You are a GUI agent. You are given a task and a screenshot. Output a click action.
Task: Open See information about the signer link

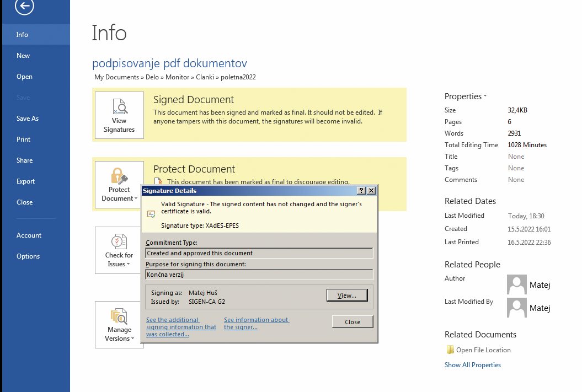coord(256,324)
